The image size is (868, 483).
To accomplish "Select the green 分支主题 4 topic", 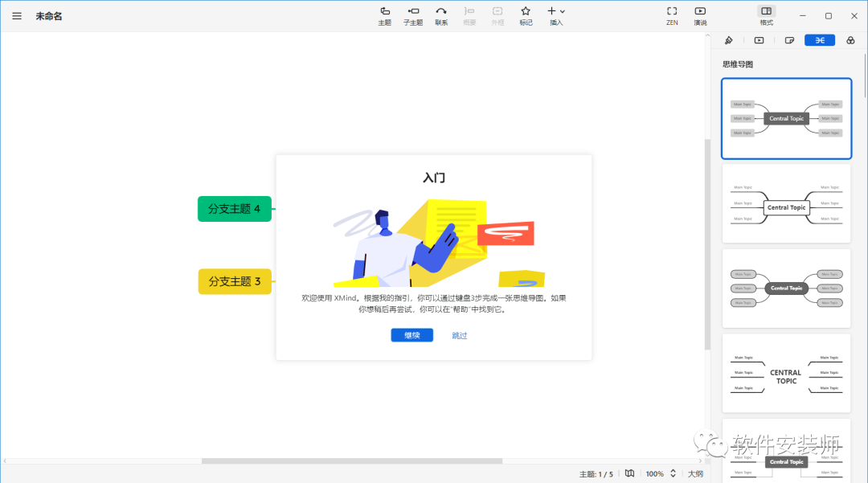I will coord(235,209).
